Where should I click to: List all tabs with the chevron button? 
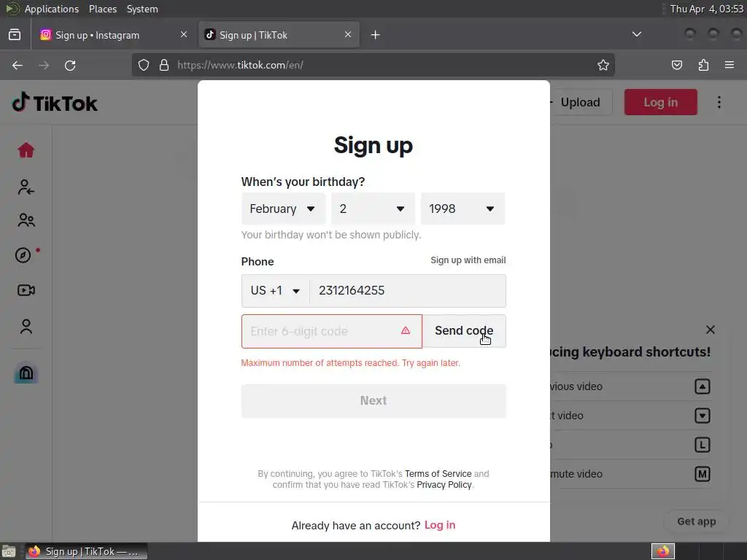point(636,34)
